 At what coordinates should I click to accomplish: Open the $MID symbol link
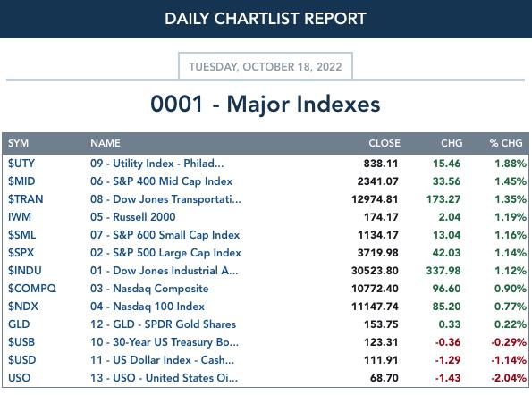21,181
